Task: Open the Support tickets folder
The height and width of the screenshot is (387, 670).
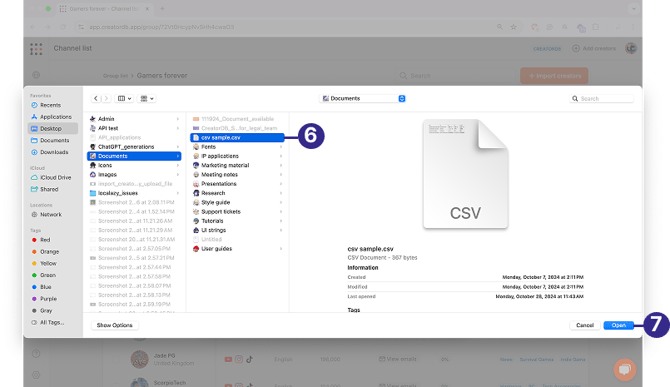Action: (x=237, y=212)
